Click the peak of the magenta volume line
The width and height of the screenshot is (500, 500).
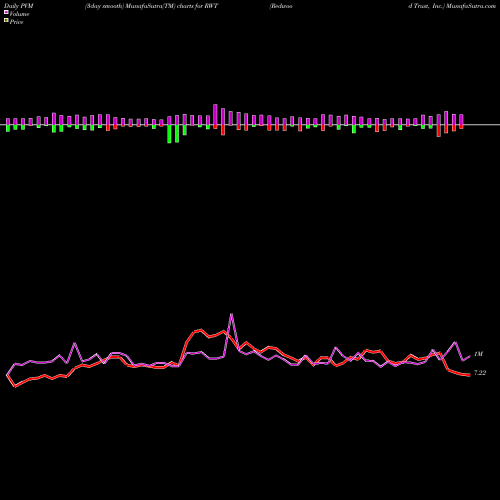click(x=231, y=314)
